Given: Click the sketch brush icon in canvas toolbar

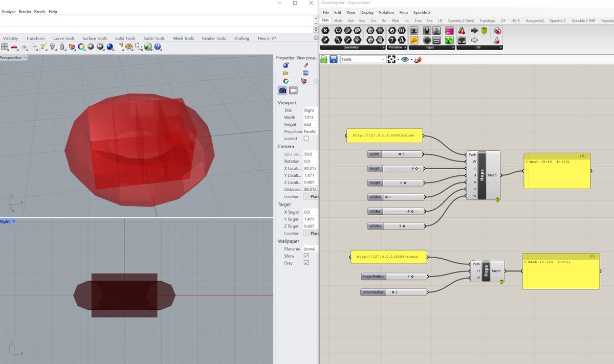Looking at the screenshot, I should [418, 59].
